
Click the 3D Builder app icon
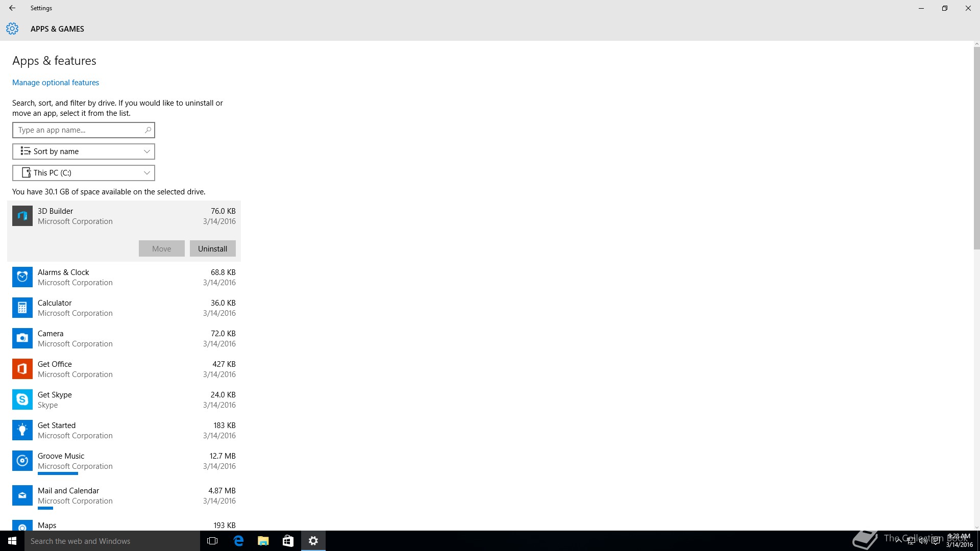click(22, 216)
